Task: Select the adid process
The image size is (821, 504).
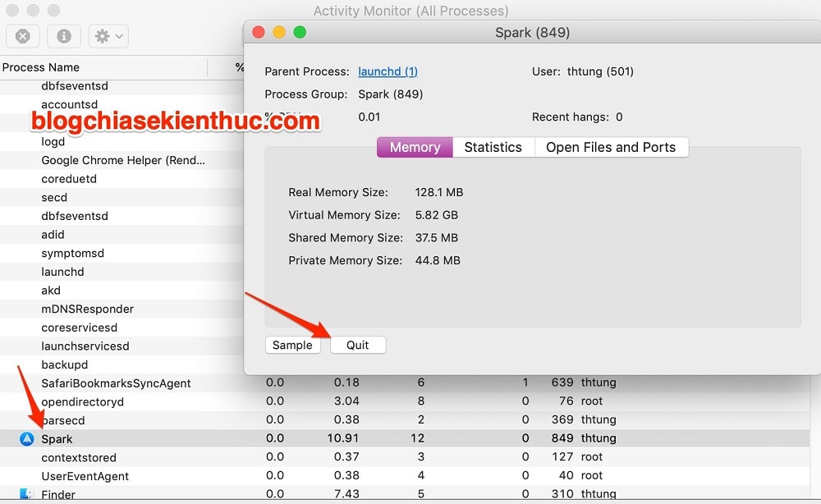Action: (x=53, y=235)
